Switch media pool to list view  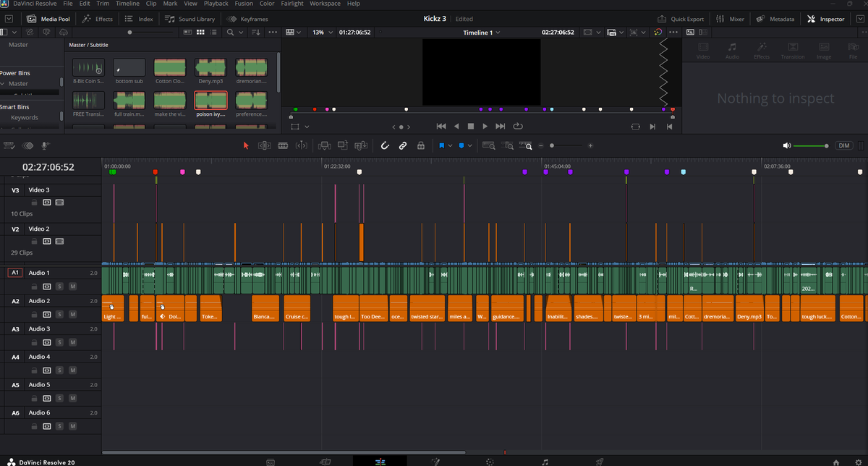tap(213, 33)
